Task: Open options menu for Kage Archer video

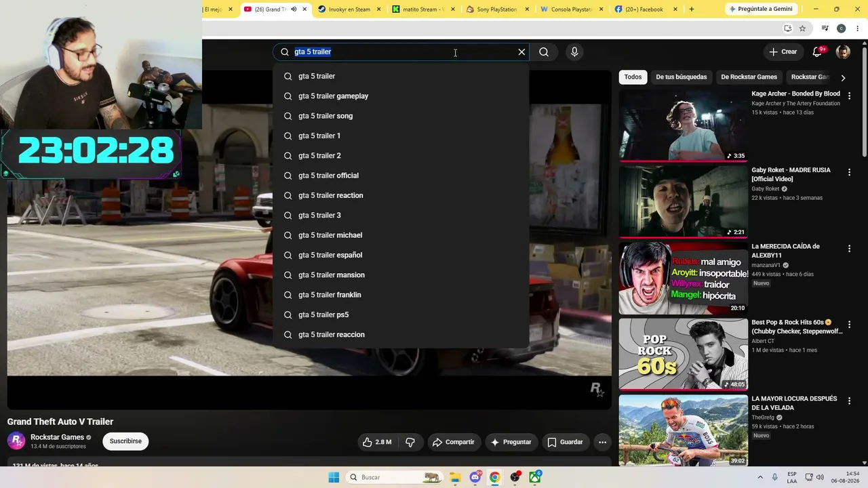Action: (849, 96)
